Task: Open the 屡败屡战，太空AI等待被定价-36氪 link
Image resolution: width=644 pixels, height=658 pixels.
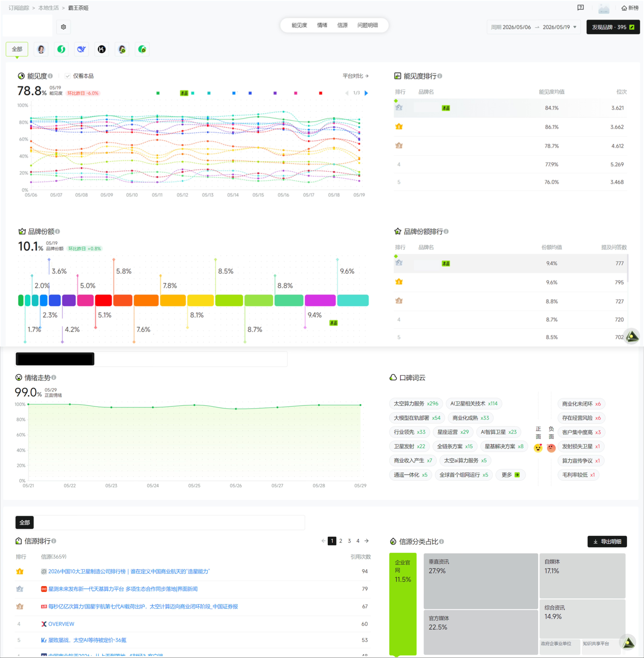Action: (87, 640)
